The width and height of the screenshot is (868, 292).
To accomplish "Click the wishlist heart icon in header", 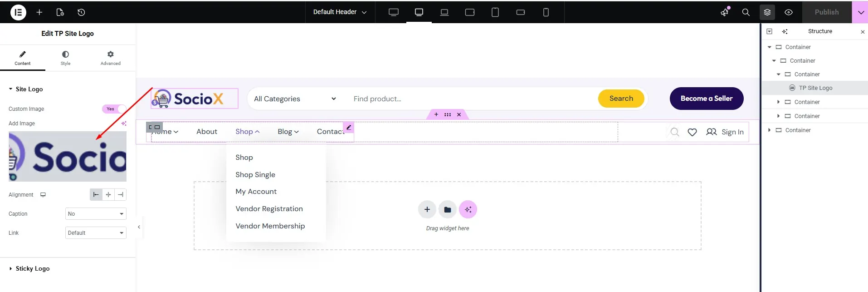I will click(692, 132).
